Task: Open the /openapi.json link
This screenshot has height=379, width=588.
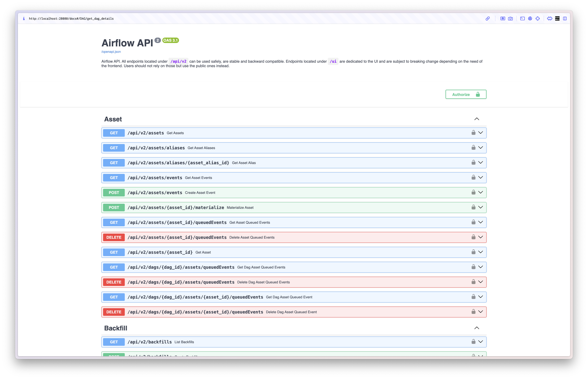Action: click(111, 52)
